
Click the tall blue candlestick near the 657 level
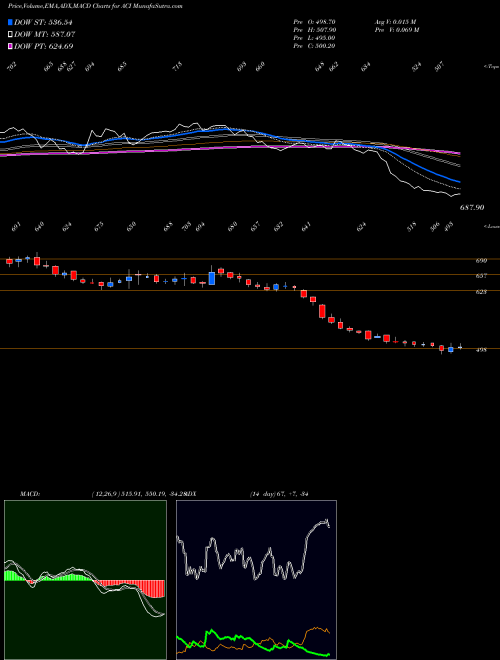(x=212, y=278)
